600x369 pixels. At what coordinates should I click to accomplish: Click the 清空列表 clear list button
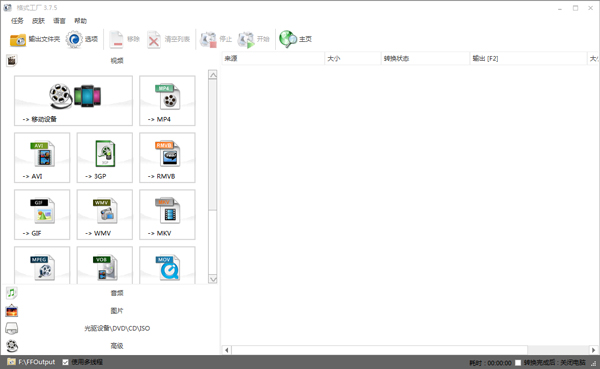click(x=168, y=39)
